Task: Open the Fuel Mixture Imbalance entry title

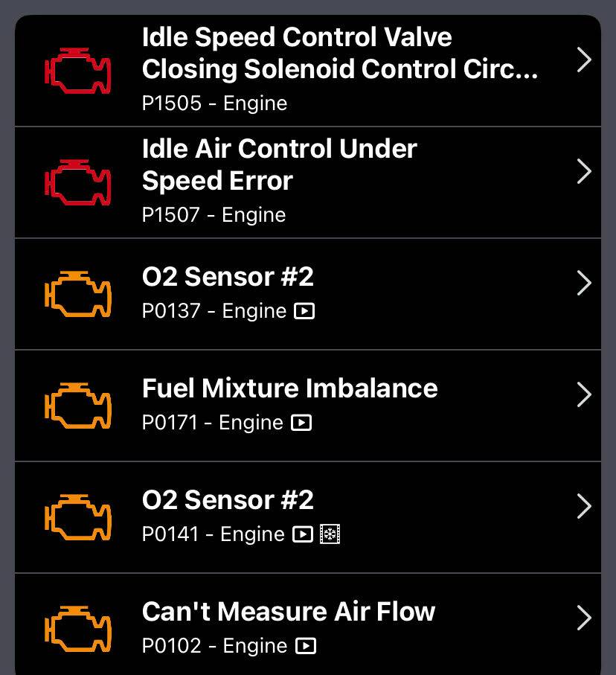Action: point(289,388)
